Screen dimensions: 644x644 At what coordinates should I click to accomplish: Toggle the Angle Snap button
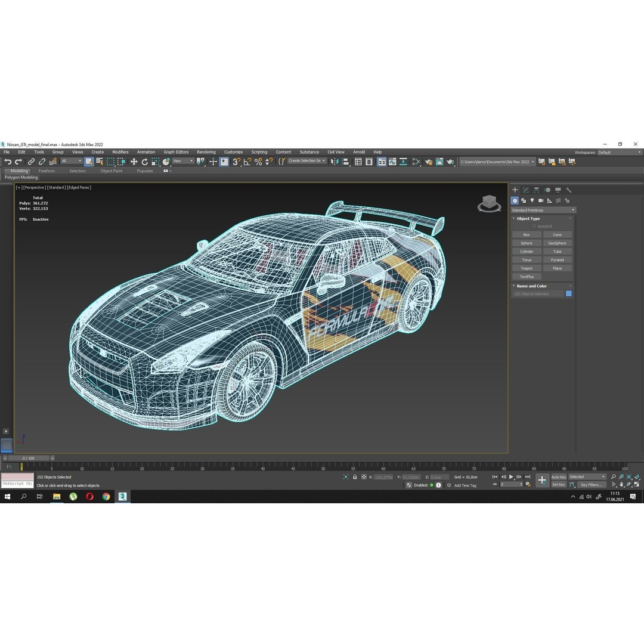tap(247, 162)
